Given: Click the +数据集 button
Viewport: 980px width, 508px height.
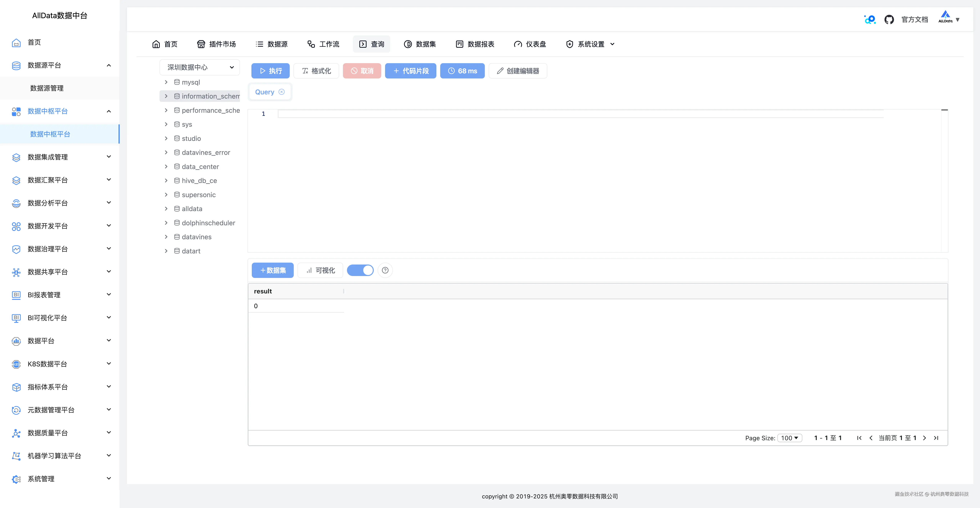Looking at the screenshot, I should click(272, 270).
